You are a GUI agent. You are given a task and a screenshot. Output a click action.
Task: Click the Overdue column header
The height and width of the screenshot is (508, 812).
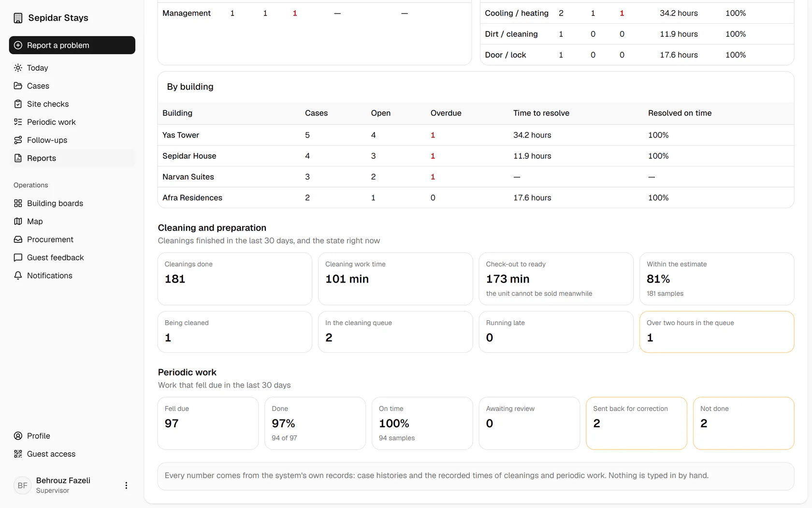pos(446,113)
